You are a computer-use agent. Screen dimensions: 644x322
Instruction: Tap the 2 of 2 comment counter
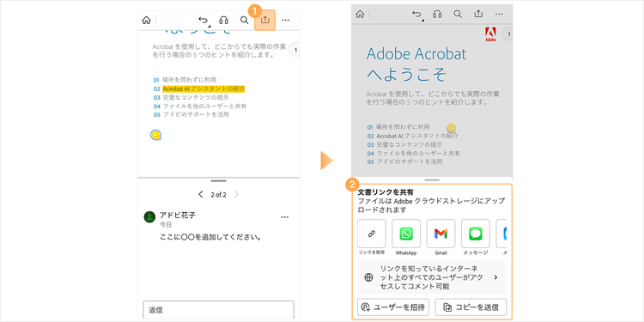(218, 195)
